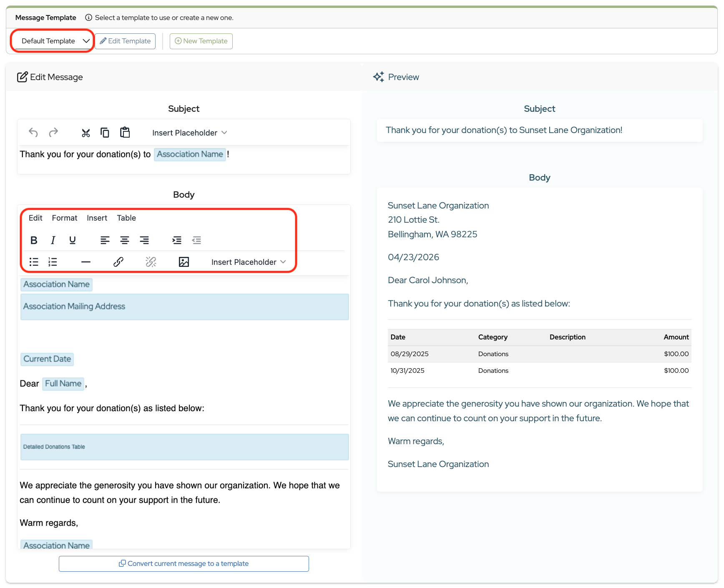This screenshot has width=724, height=588.
Task: Click the Cut scissors icon
Action: (86, 133)
